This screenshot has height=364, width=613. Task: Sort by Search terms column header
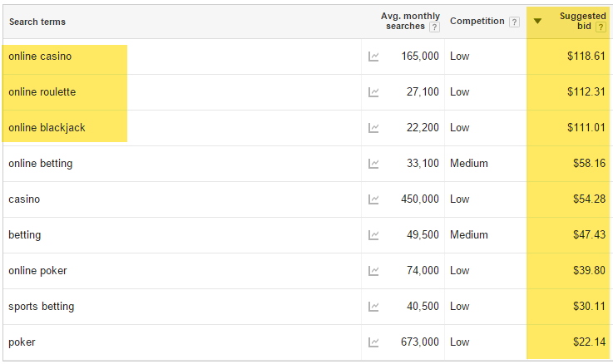tap(37, 22)
